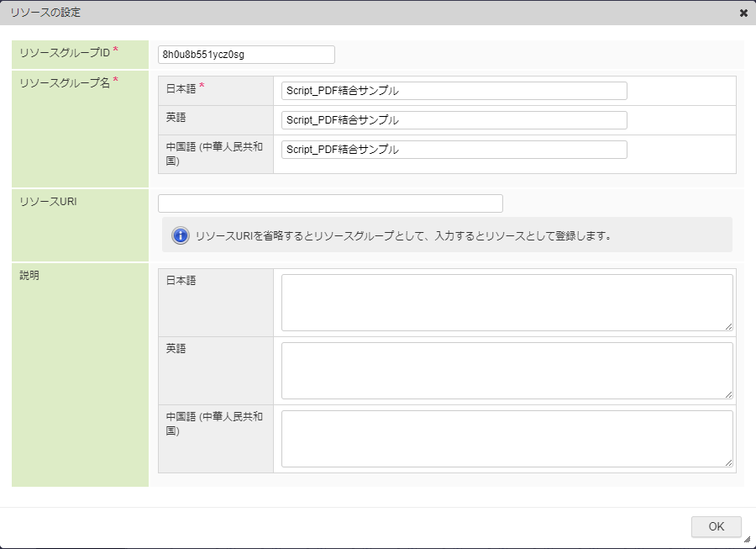The width and height of the screenshot is (756, 549).
Task: Click the Japanese resource group name field
Action: pos(454,91)
